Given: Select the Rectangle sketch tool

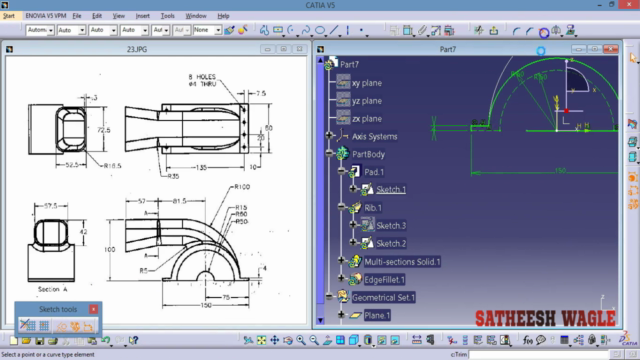Looking at the screenshot, I should tap(278, 30).
